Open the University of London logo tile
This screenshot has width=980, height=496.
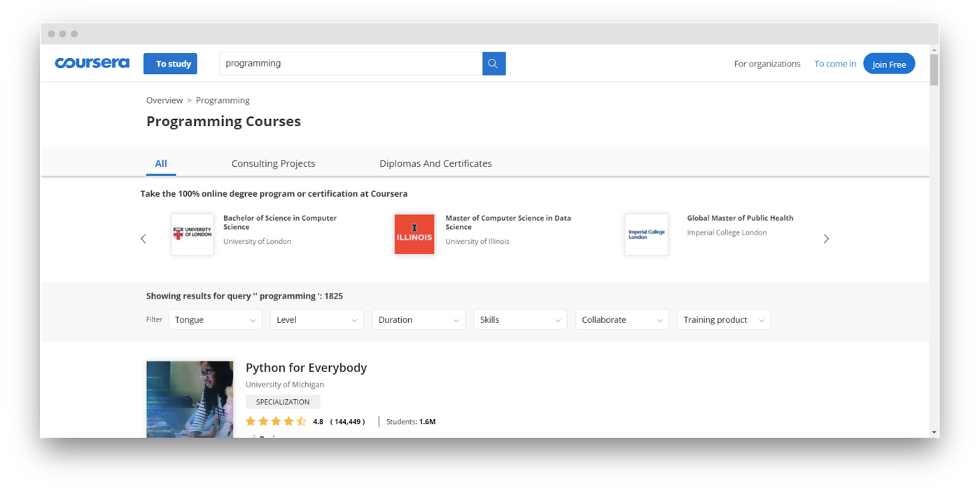192,234
